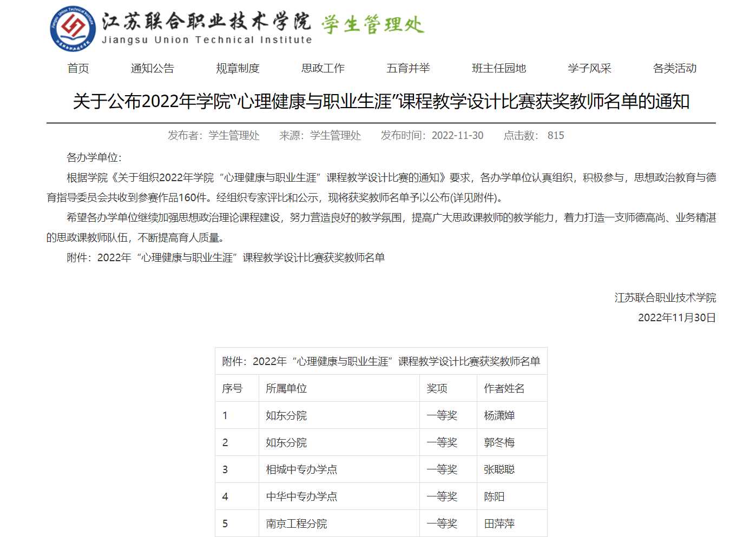The image size is (756, 537).
Task: Open the 五育并举 section
Action: (408, 68)
